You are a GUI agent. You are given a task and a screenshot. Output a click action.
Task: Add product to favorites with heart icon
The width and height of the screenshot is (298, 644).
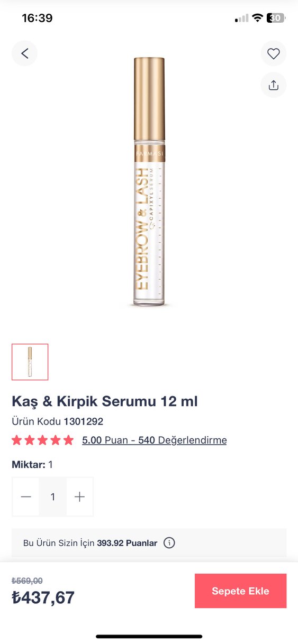tap(273, 53)
